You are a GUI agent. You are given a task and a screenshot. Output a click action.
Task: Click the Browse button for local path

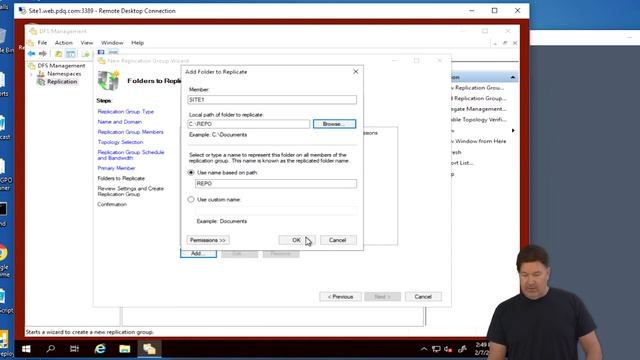[x=334, y=124]
